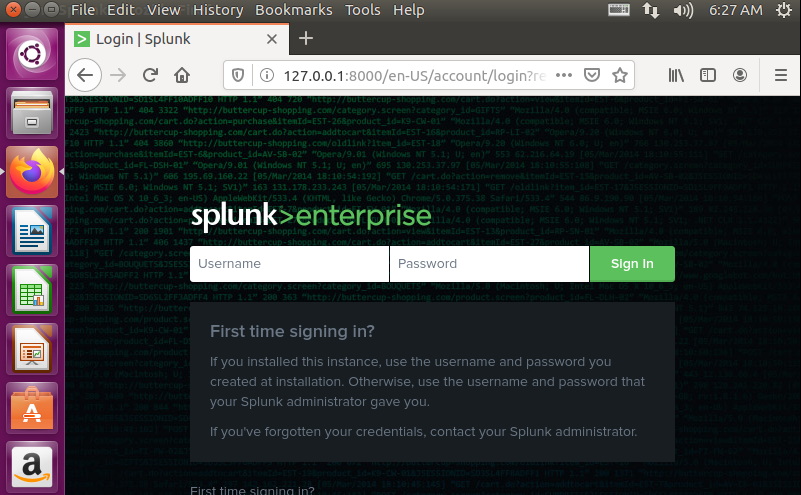Click the 6:27 AM clock

pyautogui.click(x=736, y=10)
